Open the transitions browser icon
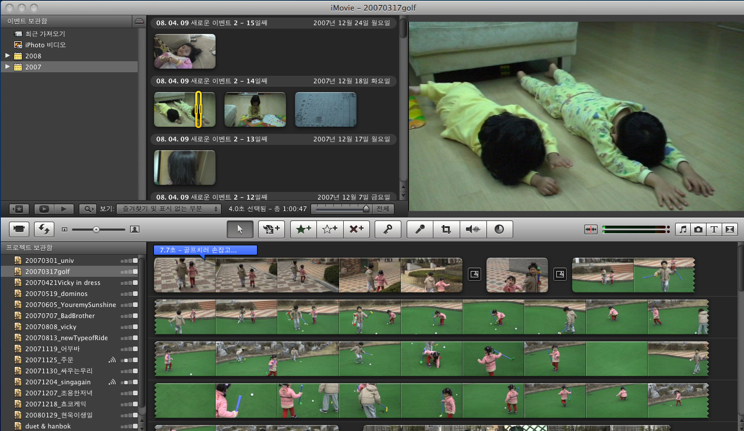744x431 pixels. [730, 229]
